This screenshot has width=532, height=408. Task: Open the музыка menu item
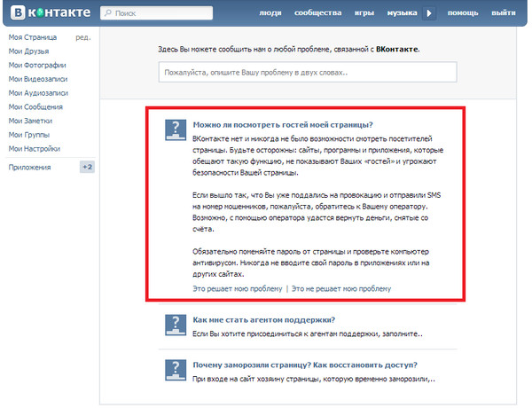click(402, 13)
